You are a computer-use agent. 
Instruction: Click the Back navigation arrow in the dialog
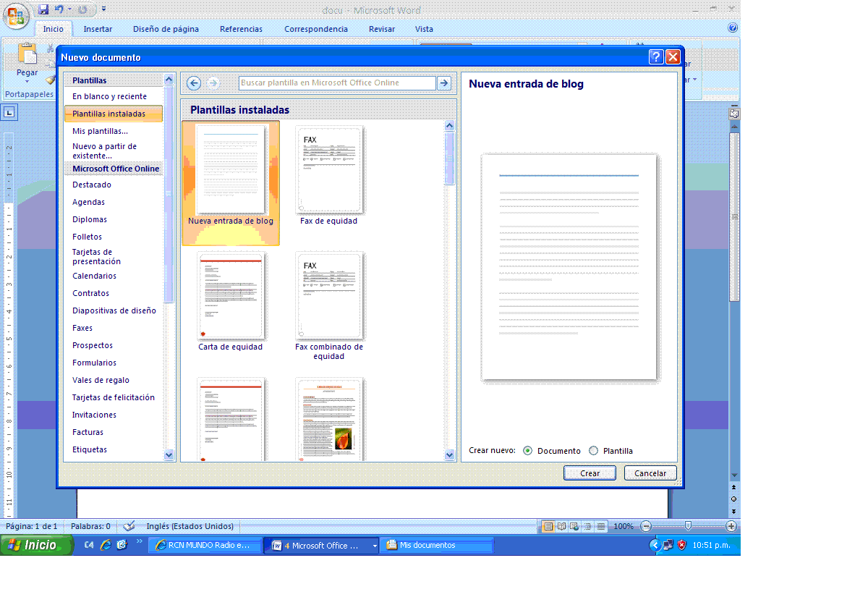click(193, 83)
